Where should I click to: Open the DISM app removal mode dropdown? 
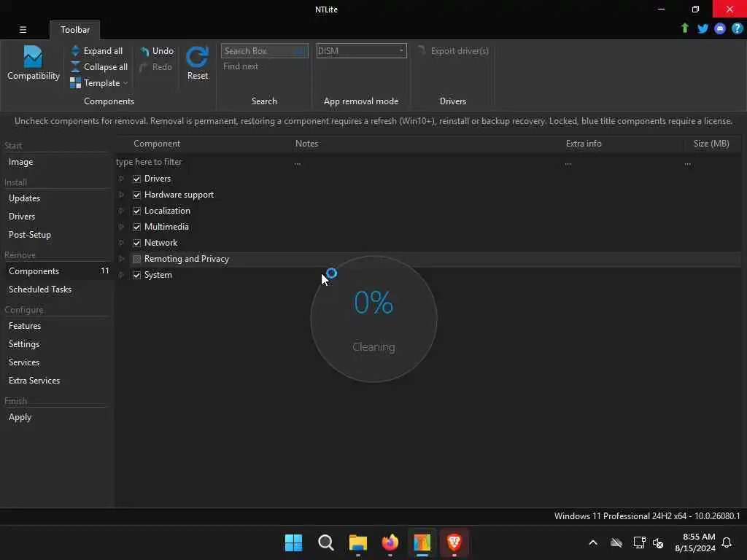pyautogui.click(x=361, y=51)
